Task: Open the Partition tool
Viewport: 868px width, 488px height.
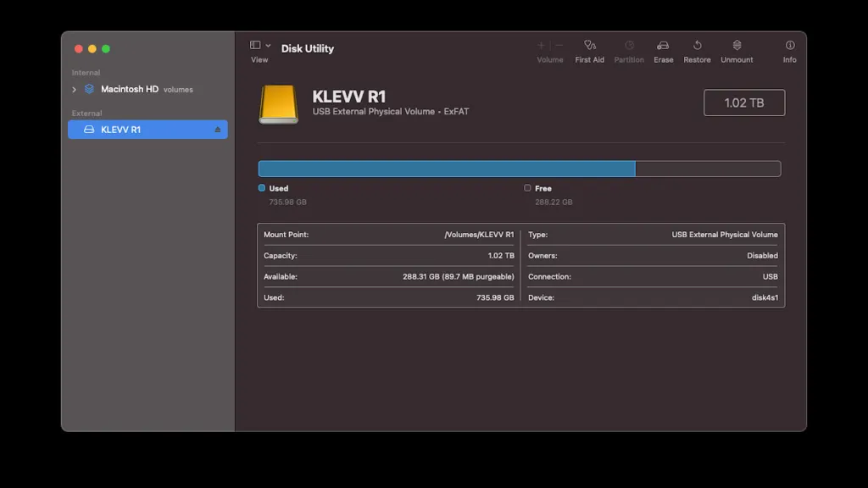Action: (629, 52)
